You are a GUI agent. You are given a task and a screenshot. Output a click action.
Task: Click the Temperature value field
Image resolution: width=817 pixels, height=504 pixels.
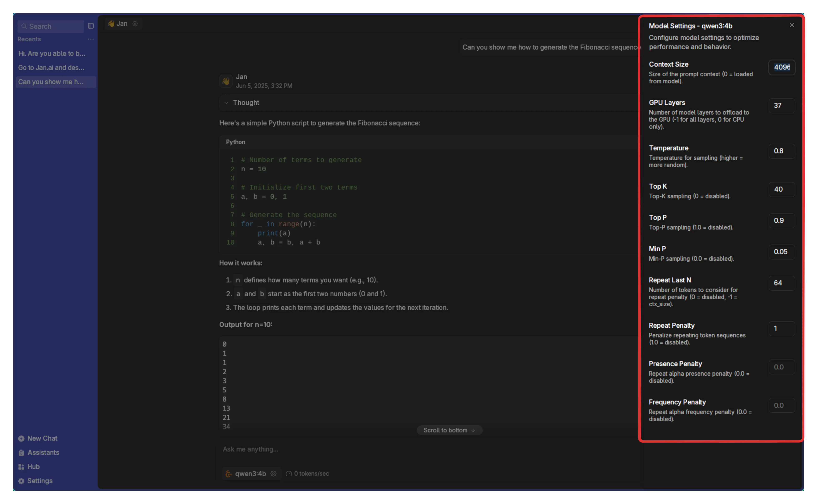coord(782,151)
